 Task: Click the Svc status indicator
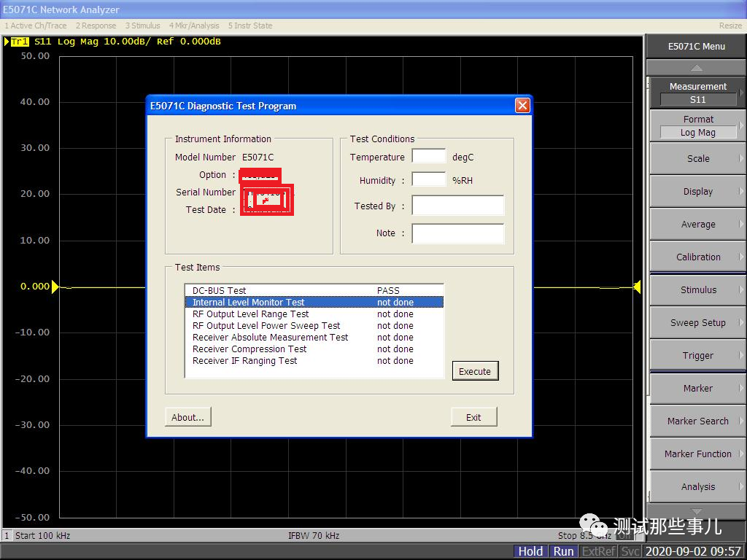coord(630,551)
